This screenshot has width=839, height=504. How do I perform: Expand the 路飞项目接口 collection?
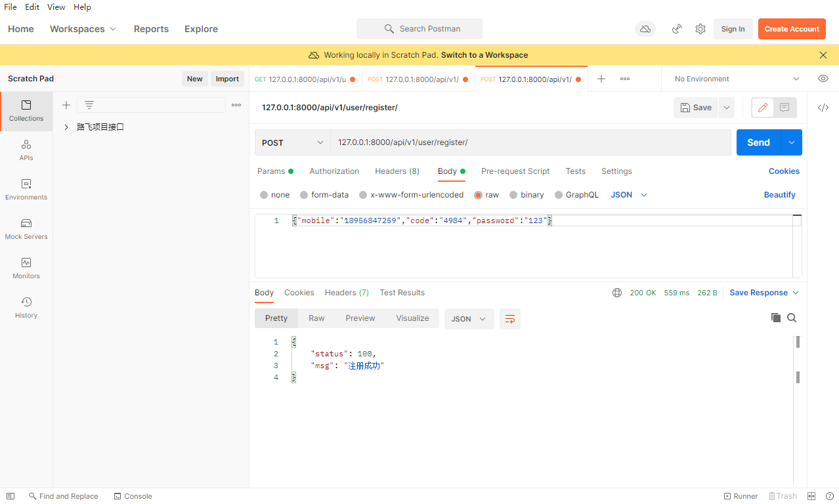pos(66,127)
